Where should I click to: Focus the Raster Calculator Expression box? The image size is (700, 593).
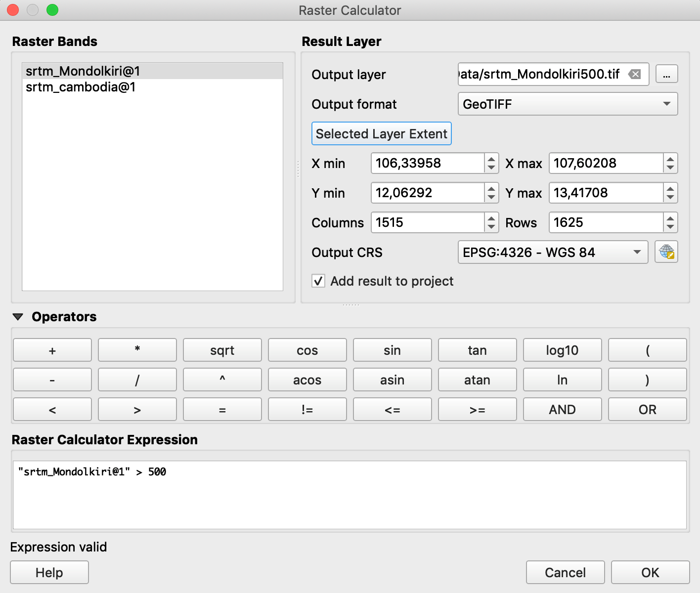[x=350, y=495]
